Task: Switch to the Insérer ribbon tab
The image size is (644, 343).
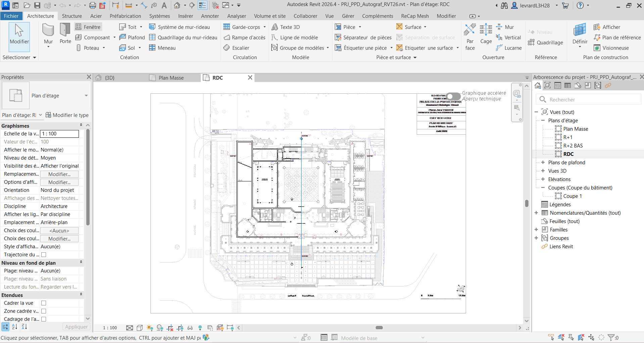Action: [x=185, y=16]
